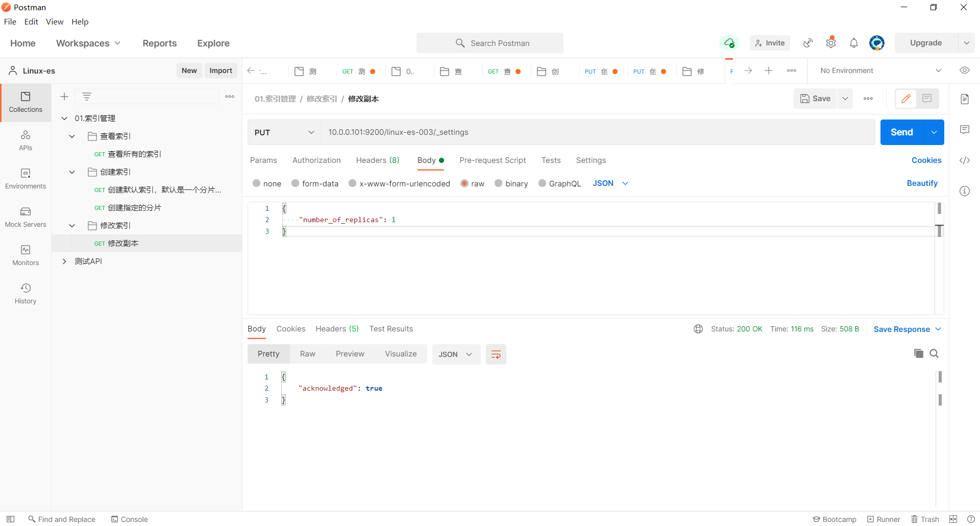980x526 pixels.
Task: Open the response JSON format dropdown
Action: point(456,354)
